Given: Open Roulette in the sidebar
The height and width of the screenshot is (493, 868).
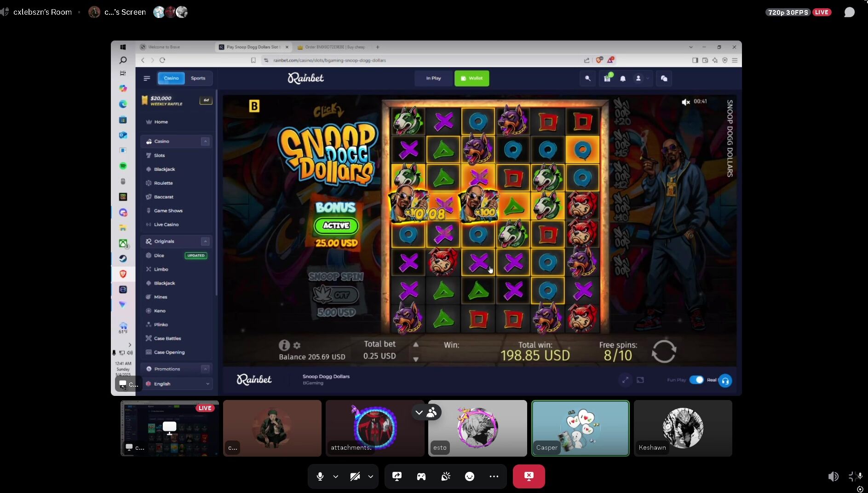Looking at the screenshot, I should point(163,183).
